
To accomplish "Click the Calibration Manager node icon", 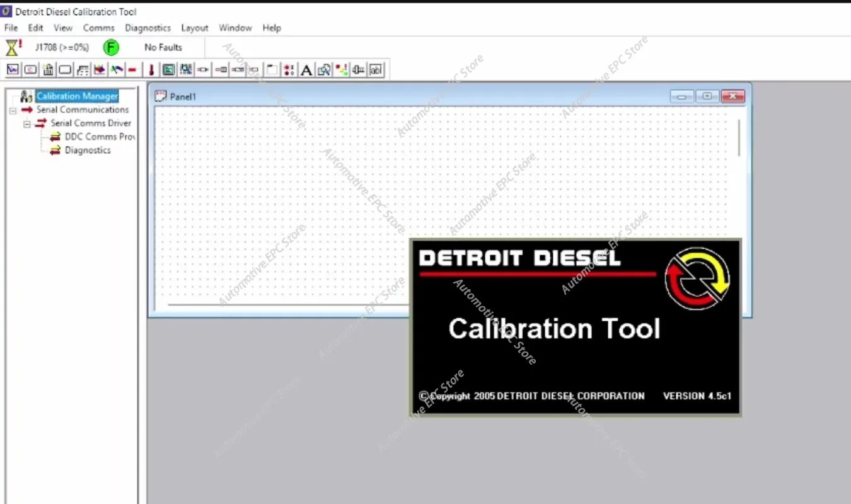I will point(26,96).
